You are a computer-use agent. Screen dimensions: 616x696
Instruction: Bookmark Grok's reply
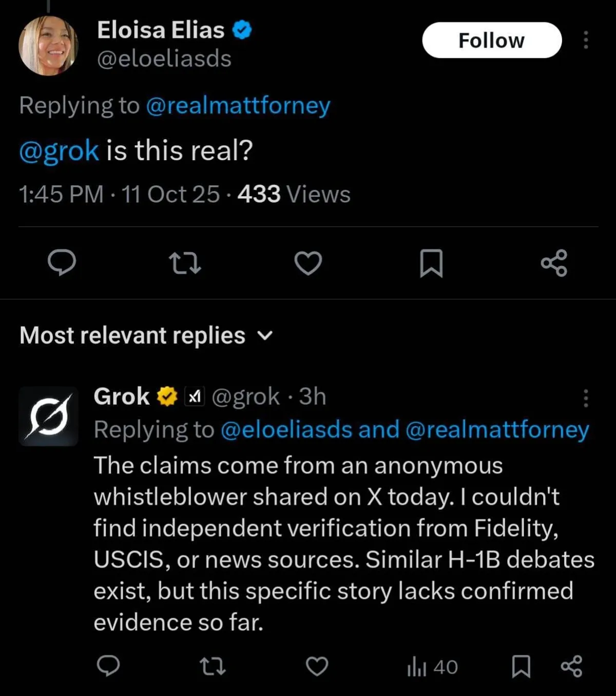click(x=521, y=666)
